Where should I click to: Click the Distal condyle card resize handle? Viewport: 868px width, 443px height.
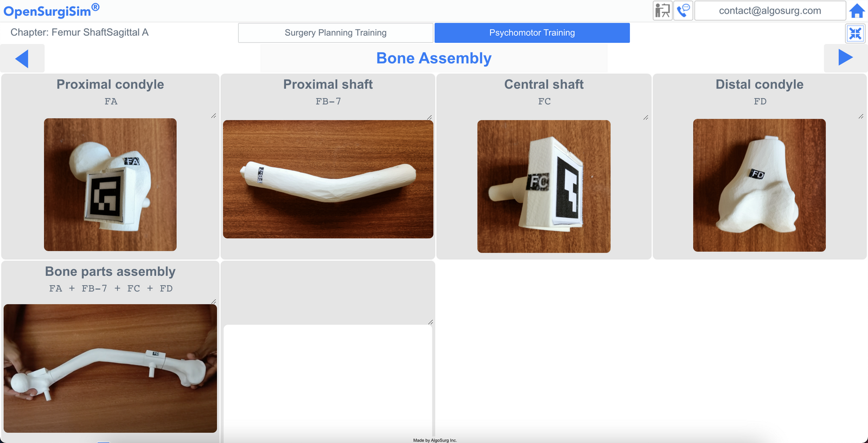861,116
